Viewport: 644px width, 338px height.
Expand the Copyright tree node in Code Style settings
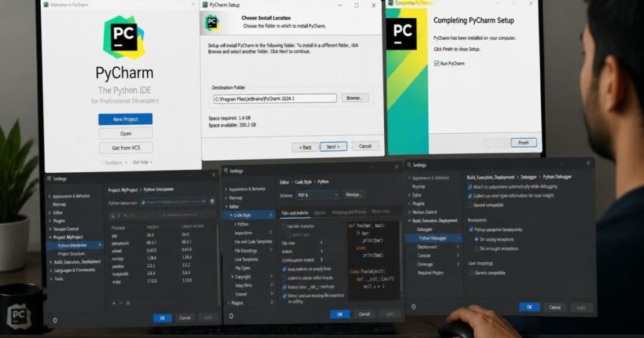(x=233, y=277)
